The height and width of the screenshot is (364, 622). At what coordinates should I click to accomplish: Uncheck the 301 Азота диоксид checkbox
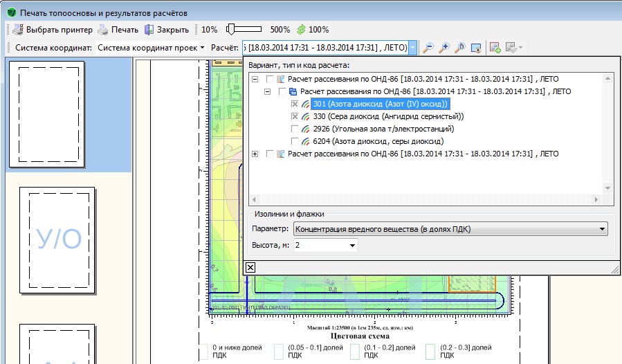[295, 104]
